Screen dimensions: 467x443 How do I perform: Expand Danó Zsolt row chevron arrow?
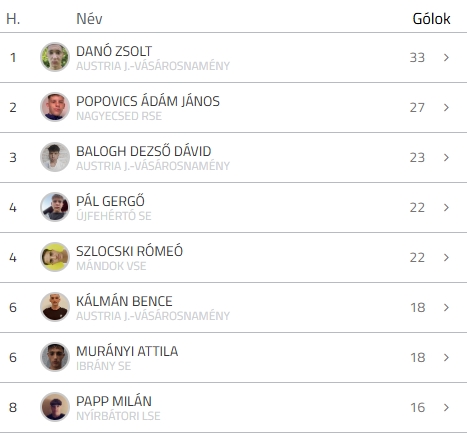tap(446, 57)
